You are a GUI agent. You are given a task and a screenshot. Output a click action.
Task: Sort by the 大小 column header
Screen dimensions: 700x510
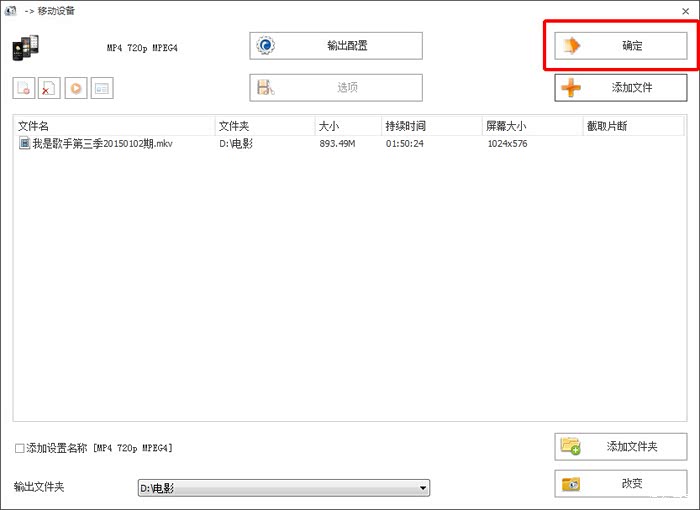[349, 126]
